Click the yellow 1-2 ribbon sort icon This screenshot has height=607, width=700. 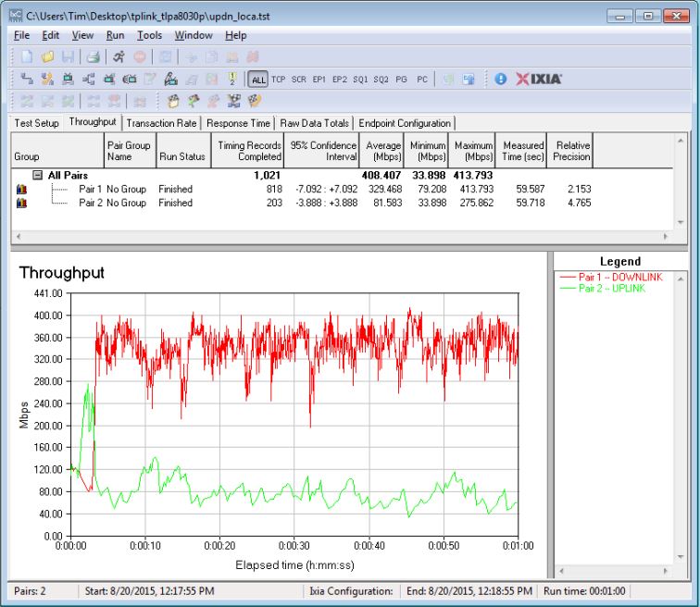(x=232, y=79)
